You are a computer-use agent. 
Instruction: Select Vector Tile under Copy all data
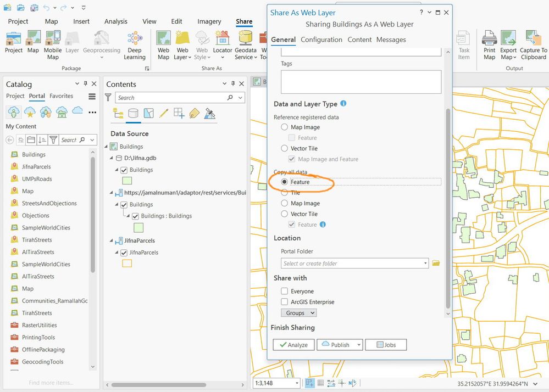coord(284,214)
